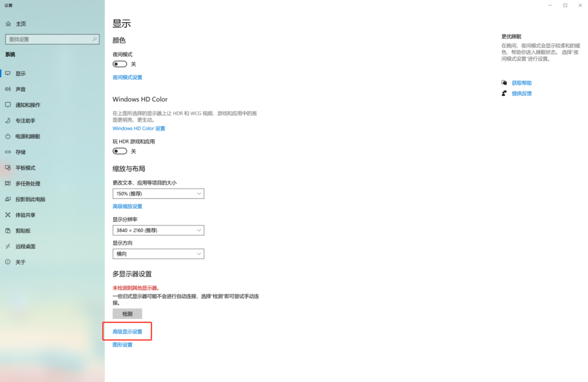
Task: Open 夜间模式设置 link
Action: coord(127,77)
